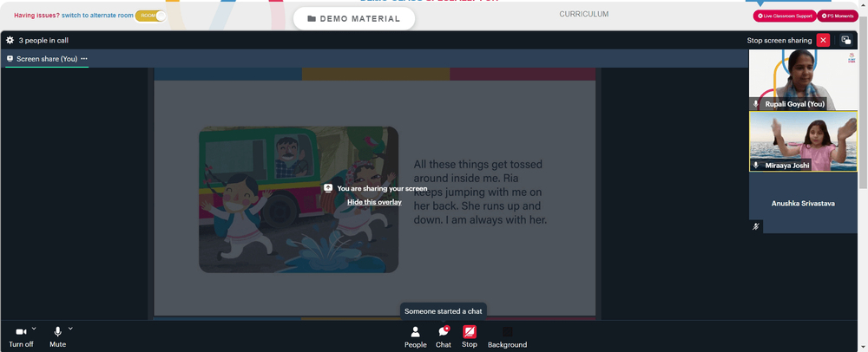Screen dimensions: 868x352
Task: Open call settings gear icon
Action: click(x=10, y=41)
